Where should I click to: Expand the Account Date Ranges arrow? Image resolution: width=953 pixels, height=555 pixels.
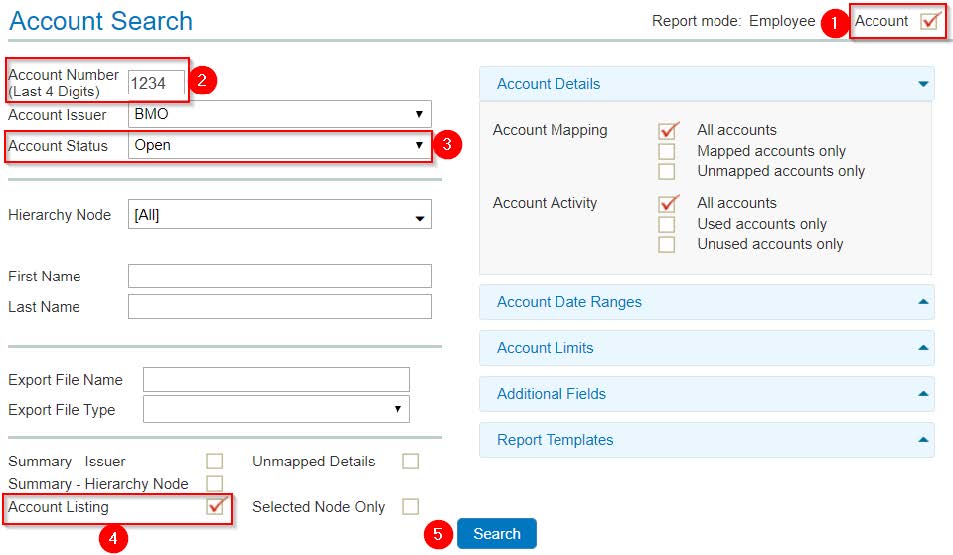click(923, 302)
